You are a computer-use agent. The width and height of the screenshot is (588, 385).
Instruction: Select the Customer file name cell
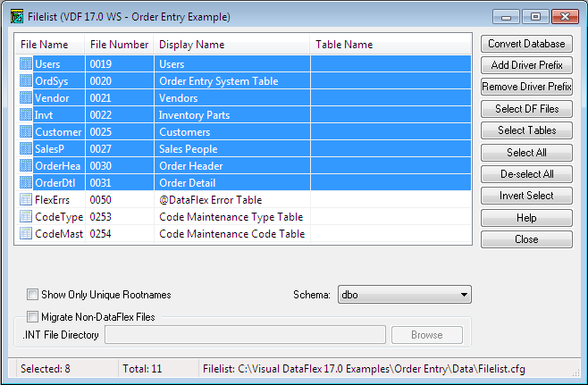(58, 132)
